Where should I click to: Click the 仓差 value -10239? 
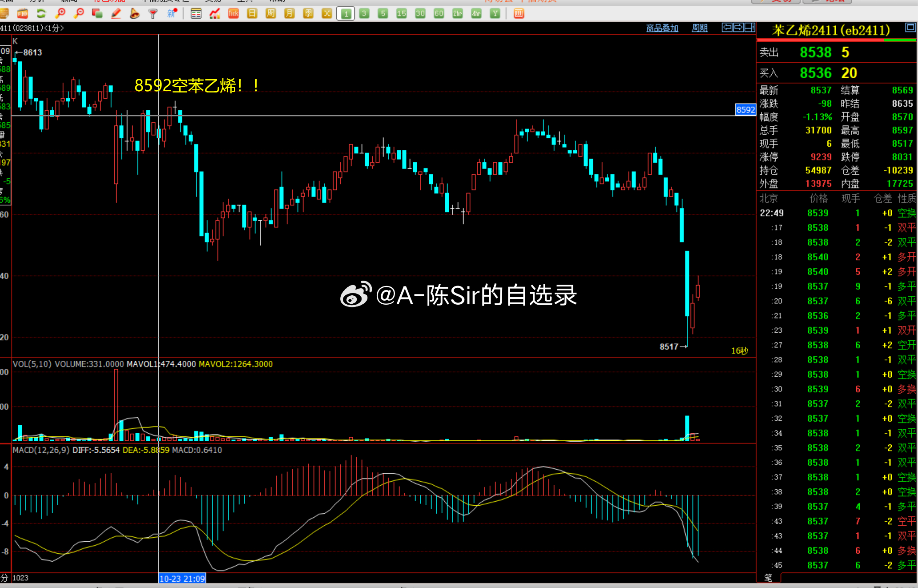[898, 170]
